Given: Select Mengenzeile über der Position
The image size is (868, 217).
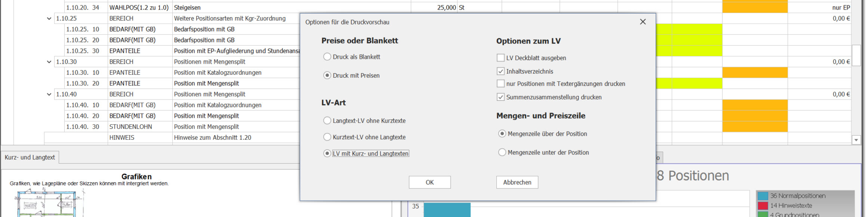Looking at the screenshot, I should click(502, 134).
